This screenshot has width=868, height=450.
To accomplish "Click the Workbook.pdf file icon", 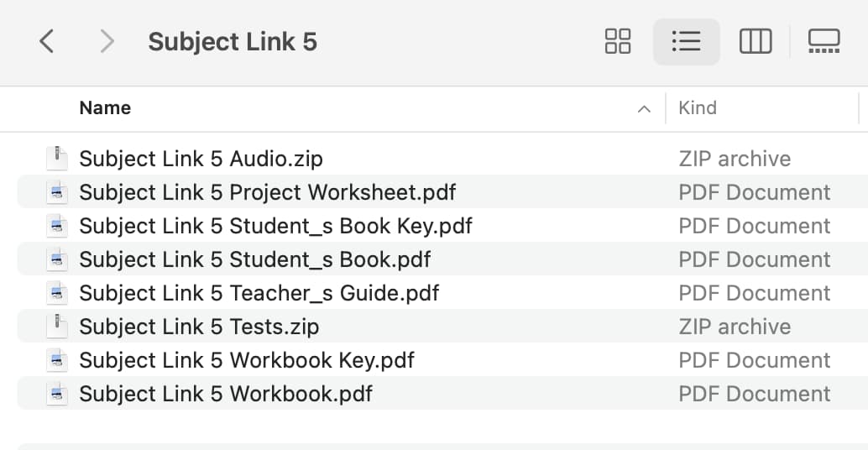I will (x=57, y=394).
